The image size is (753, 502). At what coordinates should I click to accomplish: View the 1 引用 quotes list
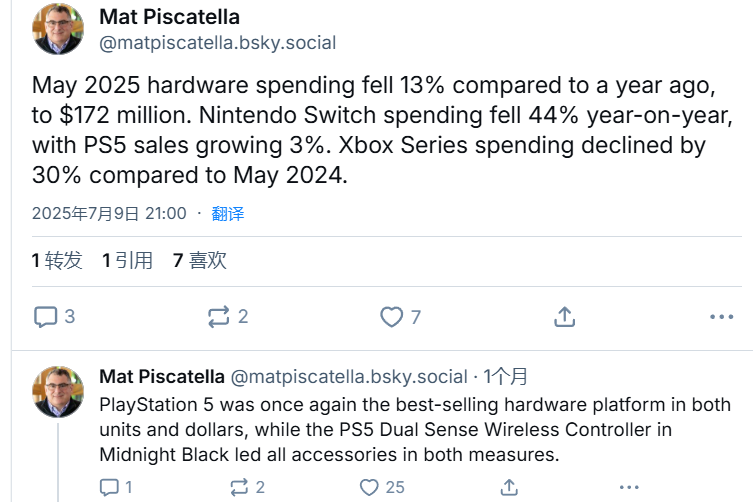pos(127,261)
